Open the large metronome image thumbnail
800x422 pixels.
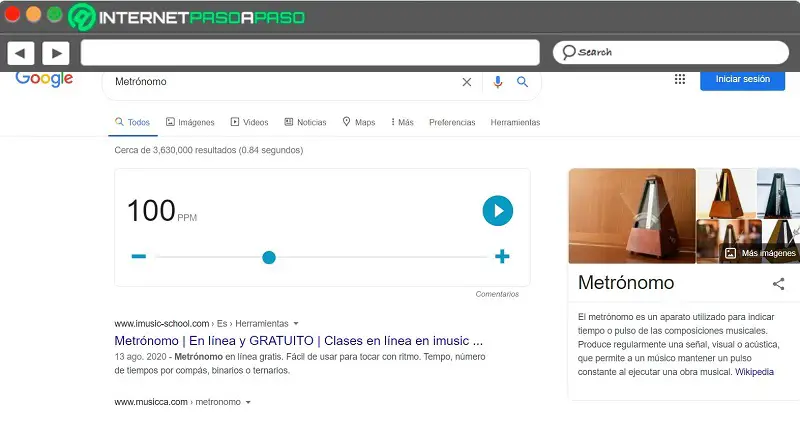[x=632, y=216]
